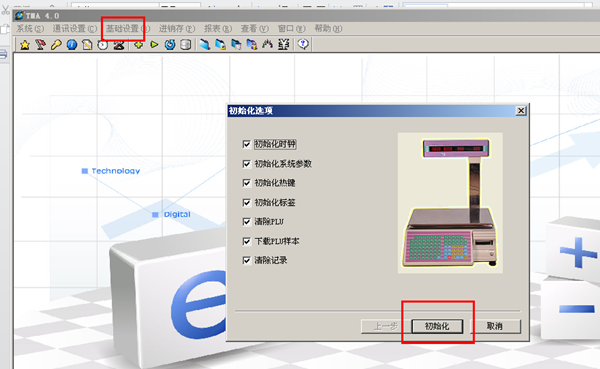
Task: Click the 取消 button
Action: click(x=495, y=326)
